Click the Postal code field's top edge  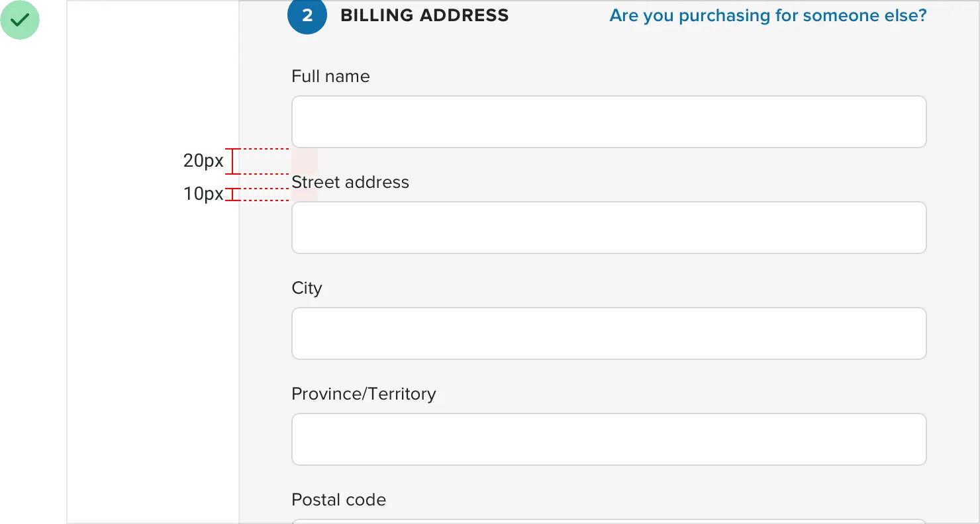[x=609, y=521]
